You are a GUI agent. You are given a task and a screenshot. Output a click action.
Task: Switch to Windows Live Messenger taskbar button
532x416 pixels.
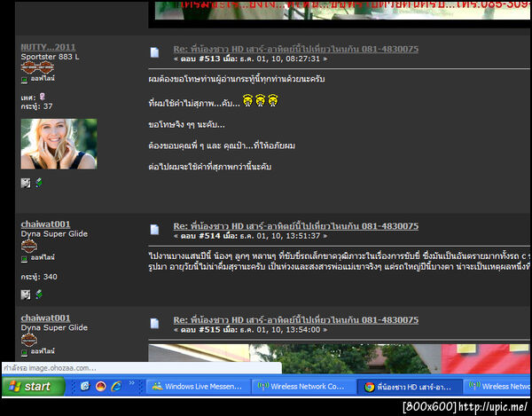pos(198,387)
